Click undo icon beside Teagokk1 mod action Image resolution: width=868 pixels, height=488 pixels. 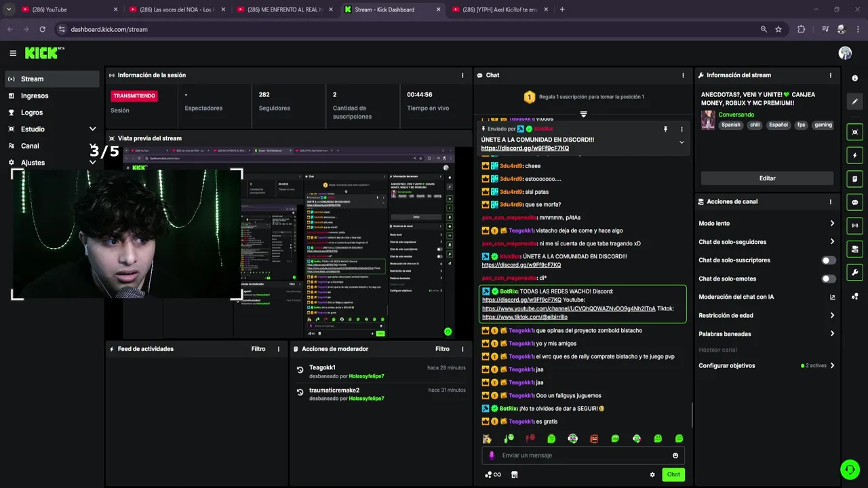click(300, 370)
